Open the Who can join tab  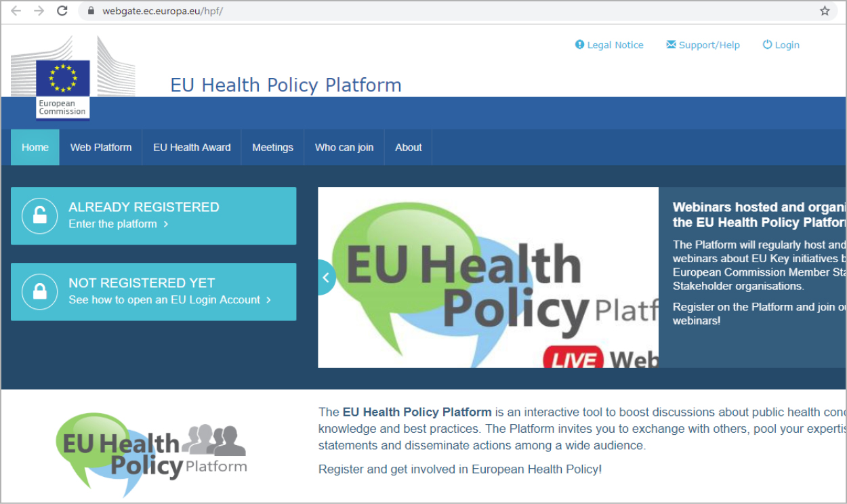point(344,147)
